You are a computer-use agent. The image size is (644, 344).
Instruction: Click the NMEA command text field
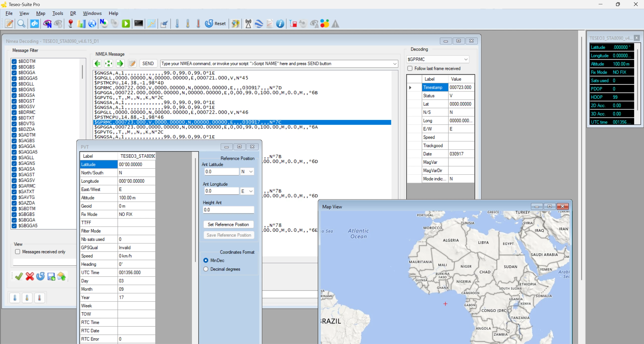tap(276, 64)
